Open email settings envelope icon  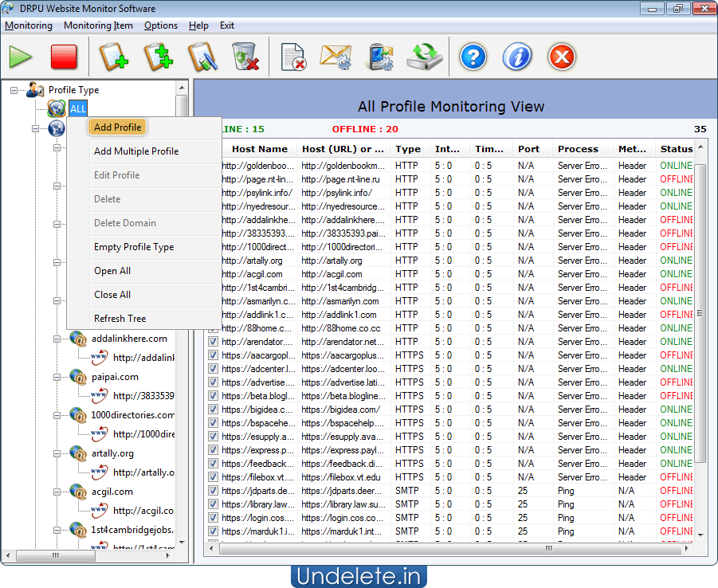335,57
